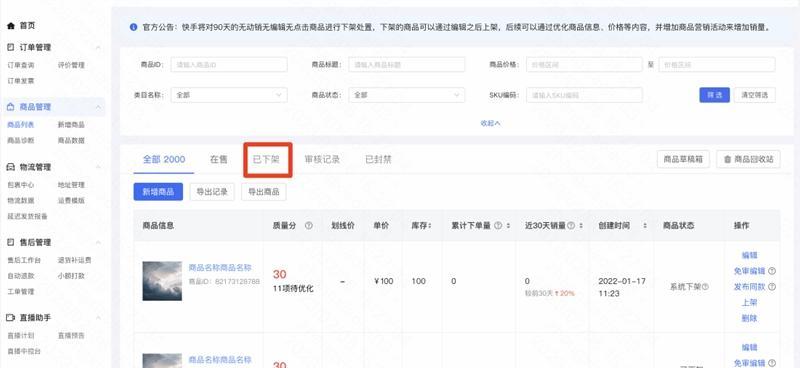Viewport: 800px width, 368px height.
Task: Switch to the 全部 2000 tab
Action: pyautogui.click(x=164, y=159)
